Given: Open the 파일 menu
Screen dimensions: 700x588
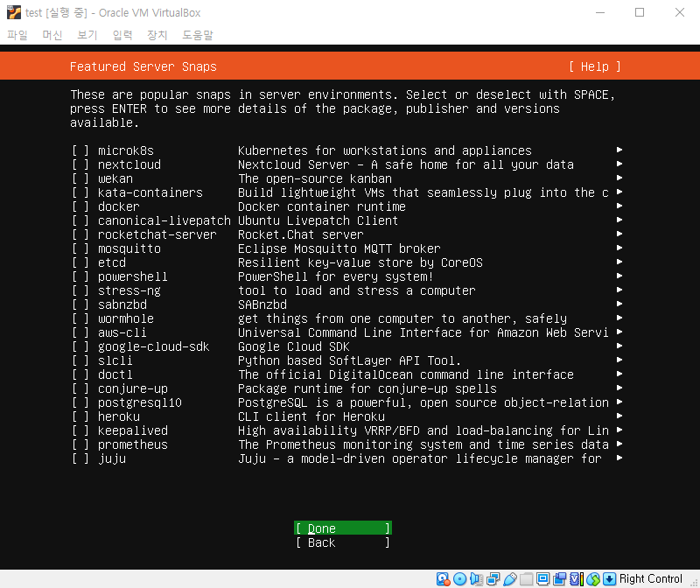Looking at the screenshot, I should (x=17, y=35).
